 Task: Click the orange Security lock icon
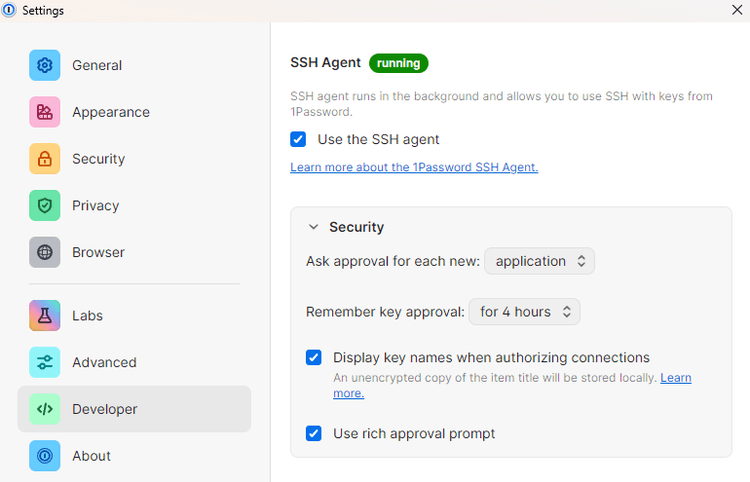(44, 159)
